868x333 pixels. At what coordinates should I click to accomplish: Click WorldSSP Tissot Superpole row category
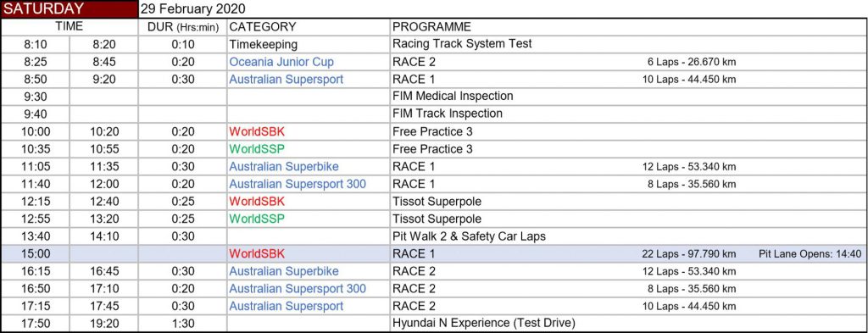257,219
